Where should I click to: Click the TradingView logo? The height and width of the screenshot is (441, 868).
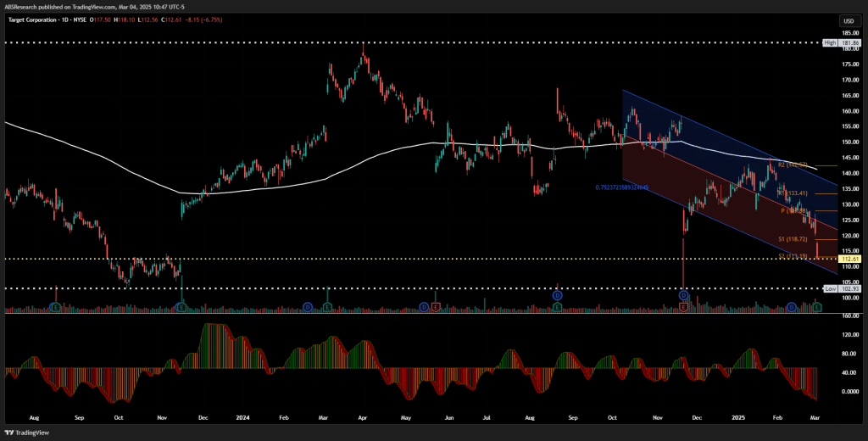point(19,433)
